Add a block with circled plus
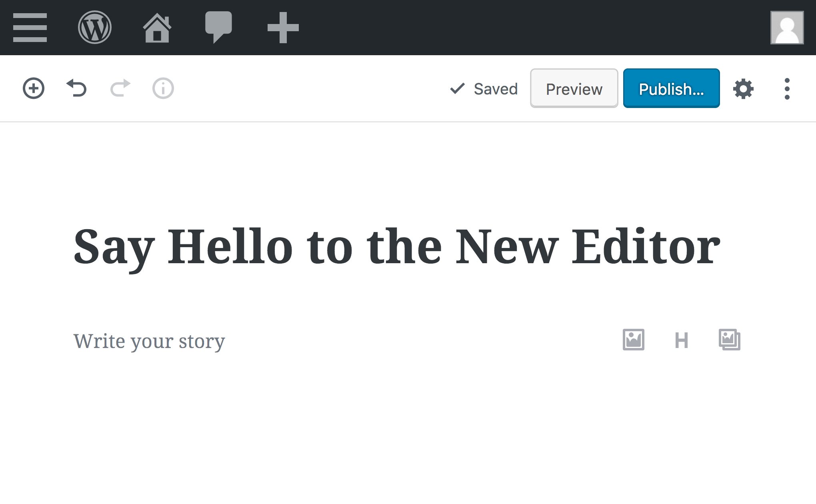 pyautogui.click(x=34, y=88)
